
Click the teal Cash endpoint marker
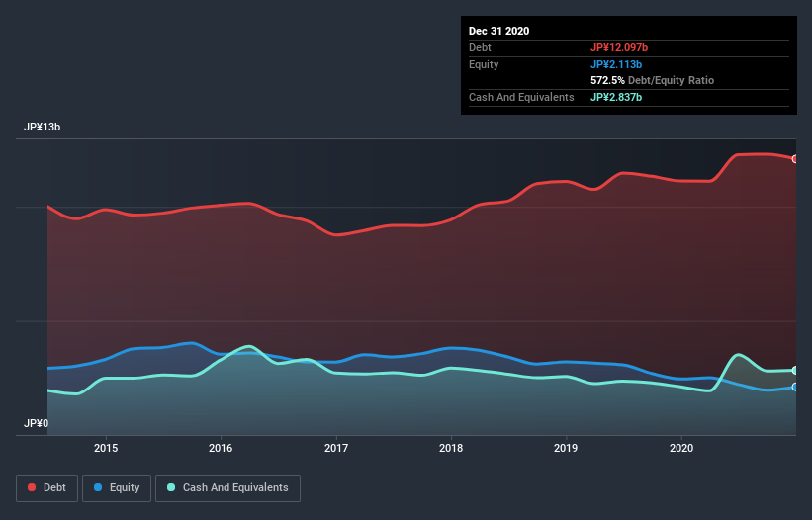pos(795,371)
